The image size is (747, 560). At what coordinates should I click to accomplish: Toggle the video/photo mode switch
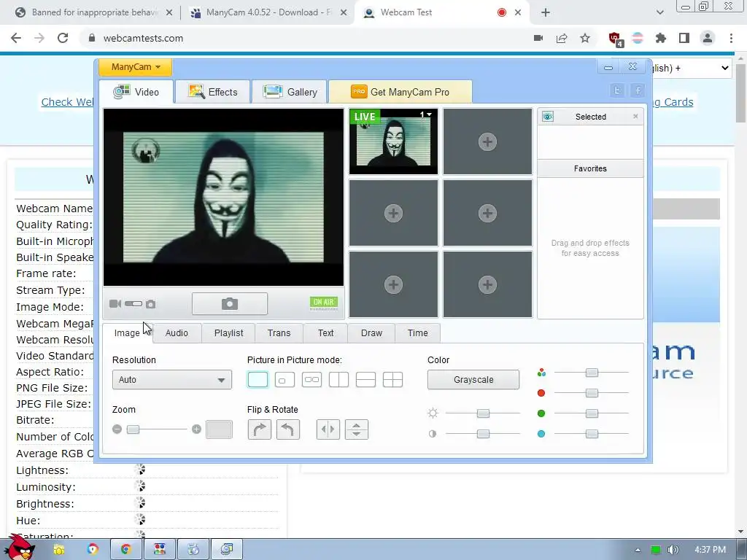pyautogui.click(x=133, y=304)
